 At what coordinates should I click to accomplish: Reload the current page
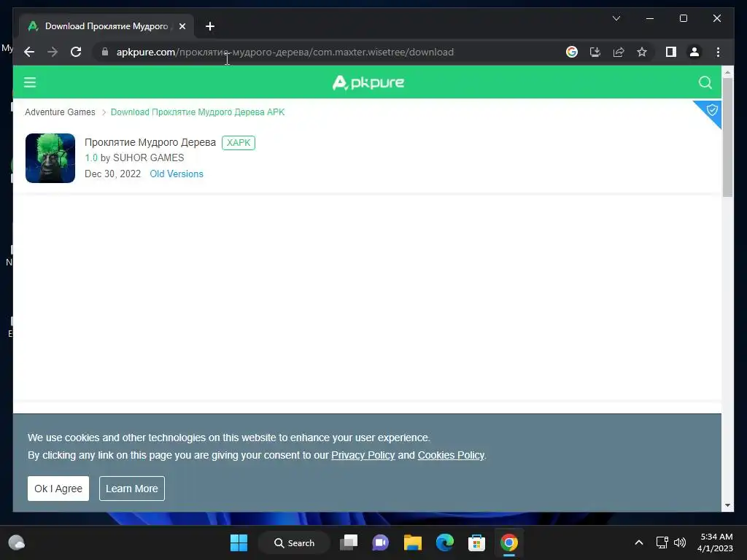click(76, 52)
